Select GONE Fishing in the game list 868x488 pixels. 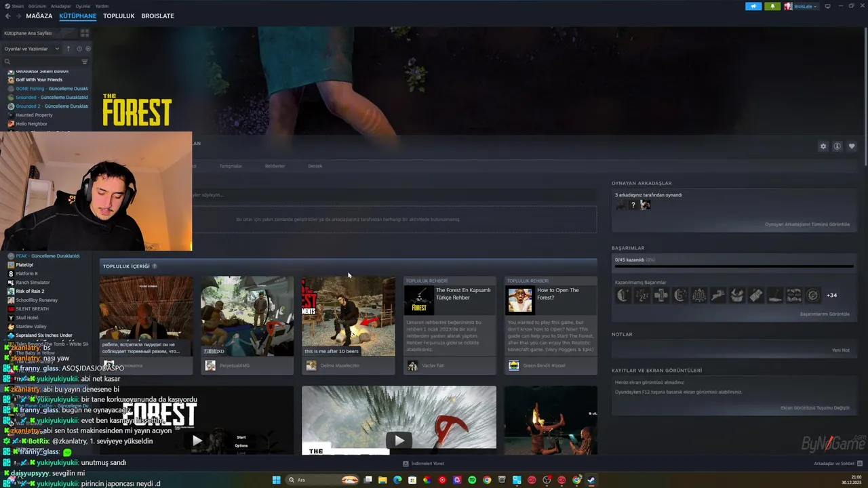pos(47,89)
